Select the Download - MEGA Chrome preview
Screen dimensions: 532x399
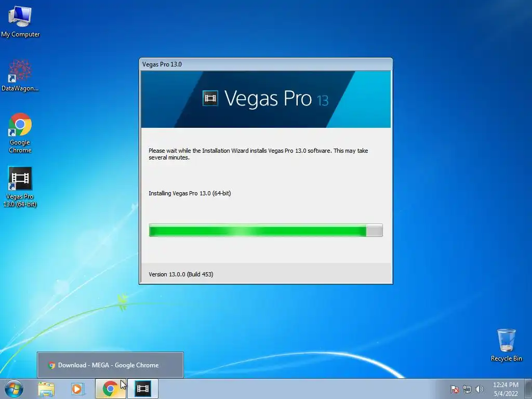(110, 365)
